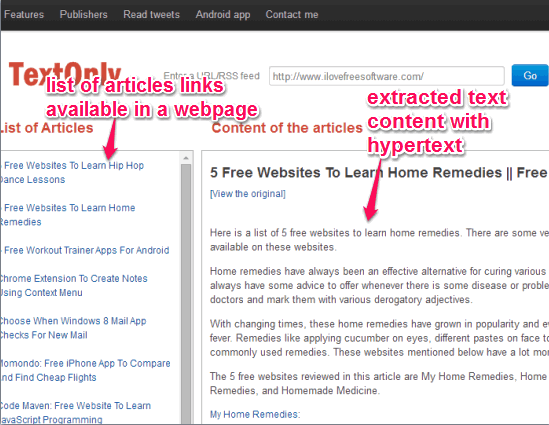The width and height of the screenshot is (549, 425).
Task: Open the Windows 8 Mail App article link
Action: click(73, 328)
